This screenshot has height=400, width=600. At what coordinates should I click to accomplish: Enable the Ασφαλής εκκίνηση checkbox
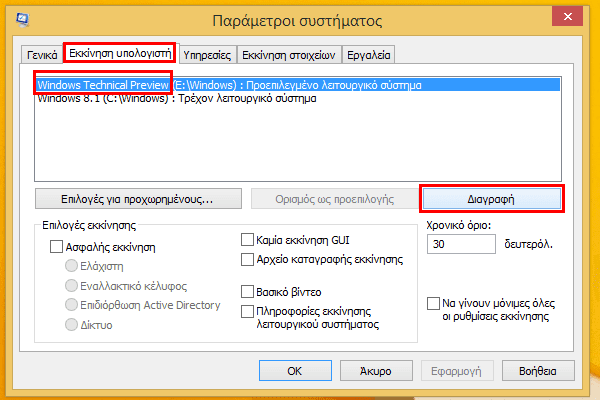coord(56,247)
